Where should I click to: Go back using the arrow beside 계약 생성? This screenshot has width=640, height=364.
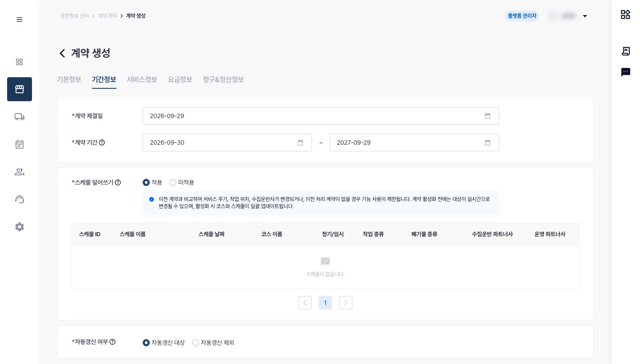[62, 53]
